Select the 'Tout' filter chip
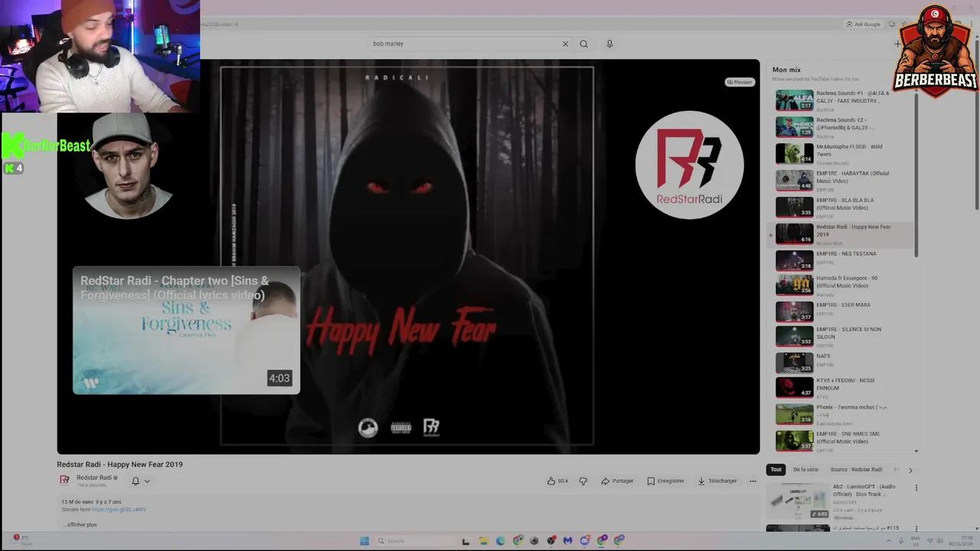Image resolution: width=980 pixels, height=551 pixels. coord(776,469)
